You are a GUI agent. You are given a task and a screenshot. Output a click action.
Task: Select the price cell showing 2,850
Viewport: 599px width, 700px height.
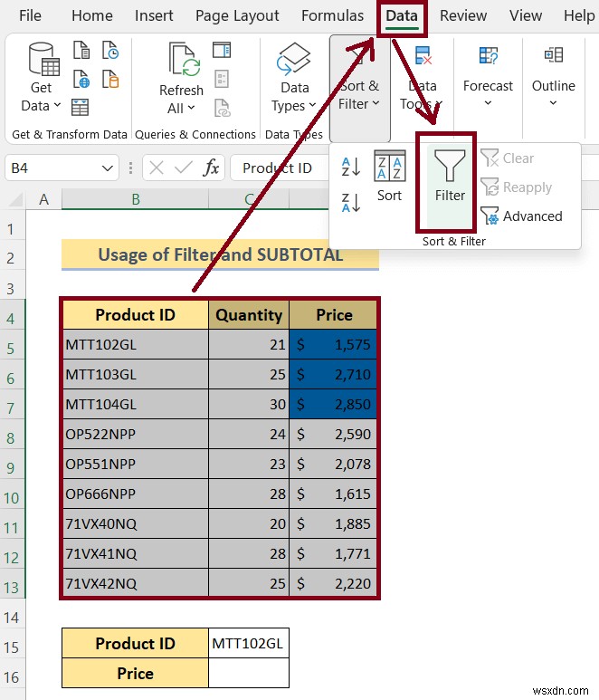click(x=333, y=404)
